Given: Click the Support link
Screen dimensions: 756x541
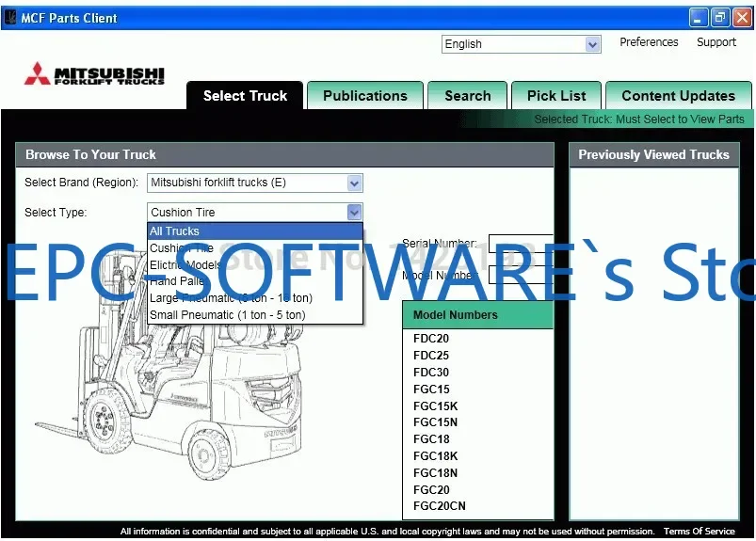Looking at the screenshot, I should coord(716,42).
